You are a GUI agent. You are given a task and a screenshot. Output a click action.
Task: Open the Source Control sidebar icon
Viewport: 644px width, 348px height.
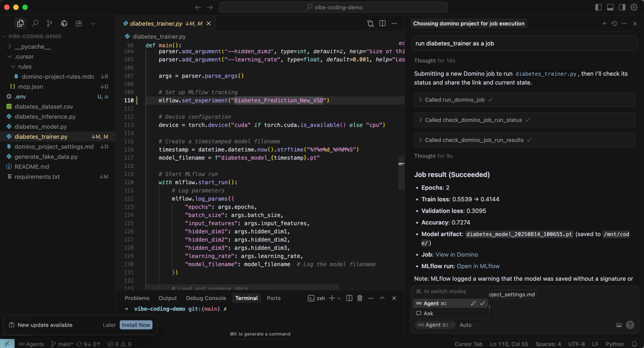point(50,23)
